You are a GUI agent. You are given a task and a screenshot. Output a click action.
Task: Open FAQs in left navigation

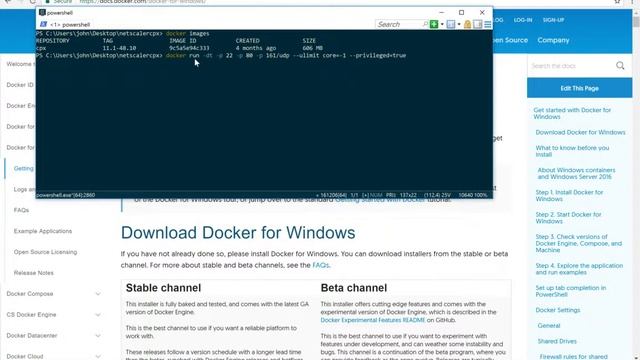[21, 210]
